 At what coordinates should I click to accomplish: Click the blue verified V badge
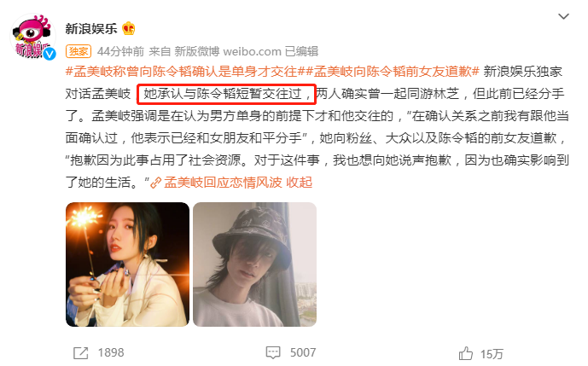pos(49,55)
